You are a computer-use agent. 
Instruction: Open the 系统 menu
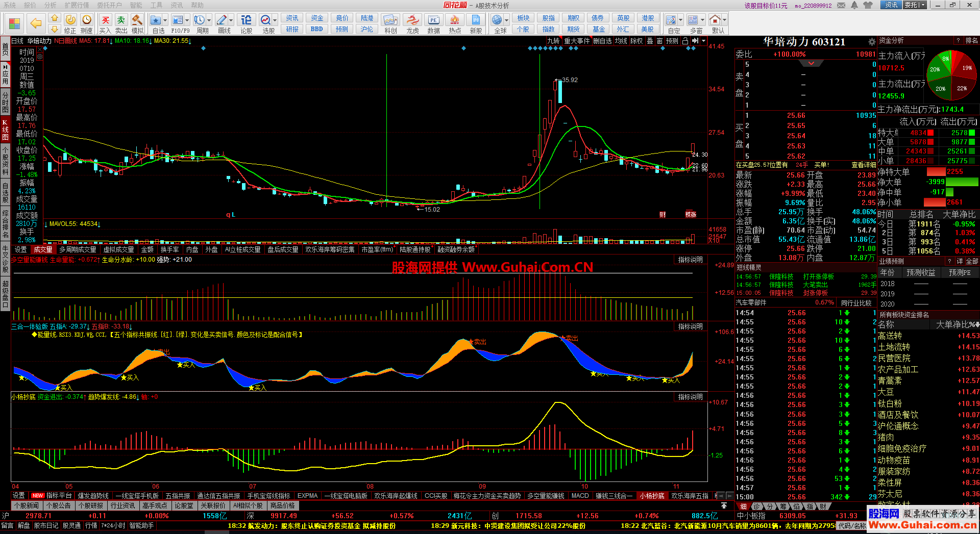coord(10,5)
